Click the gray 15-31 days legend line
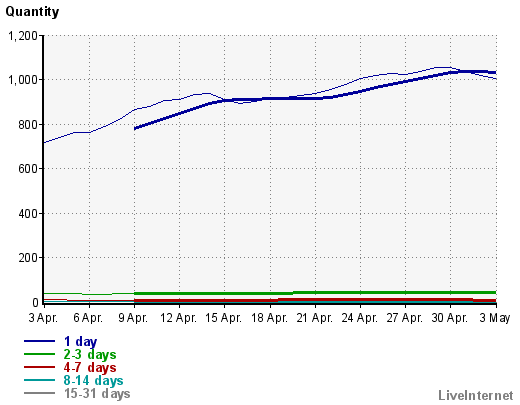The height and width of the screenshot is (405, 520). (x=39, y=393)
